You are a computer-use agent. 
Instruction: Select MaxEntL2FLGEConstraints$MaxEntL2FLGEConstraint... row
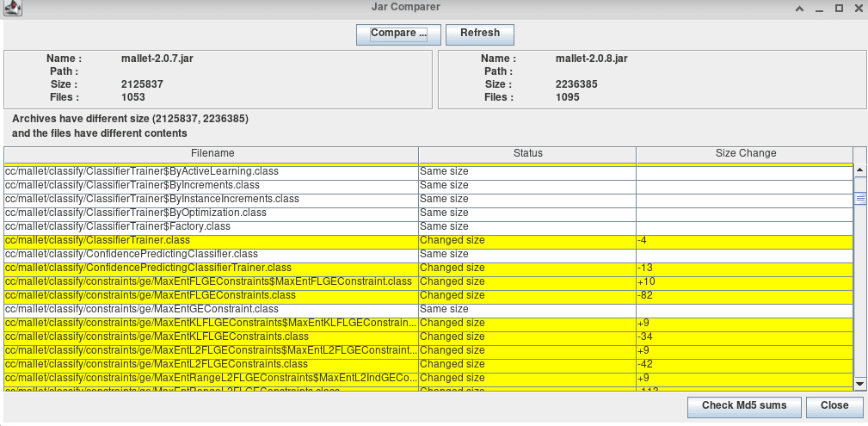[x=428, y=350]
